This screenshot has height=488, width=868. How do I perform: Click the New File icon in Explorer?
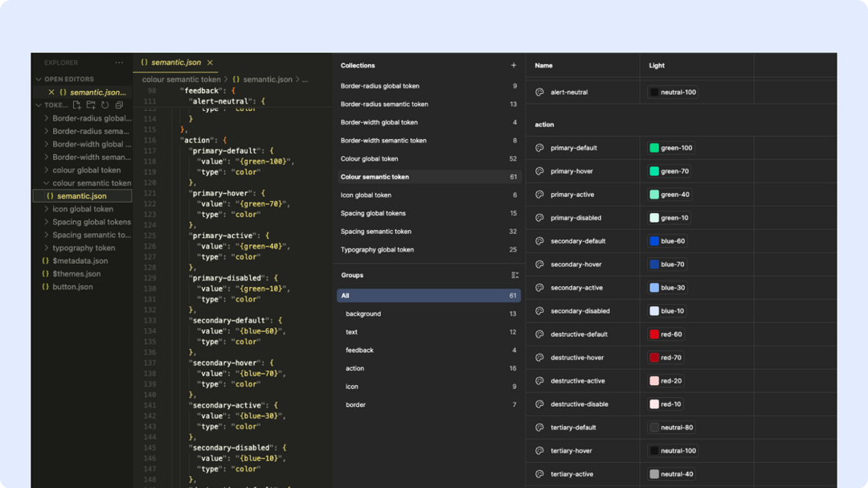pos(77,105)
